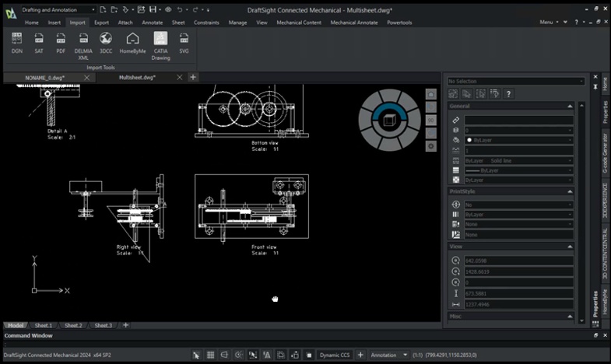Click the SVG import icon
611x364 pixels.
click(184, 39)
